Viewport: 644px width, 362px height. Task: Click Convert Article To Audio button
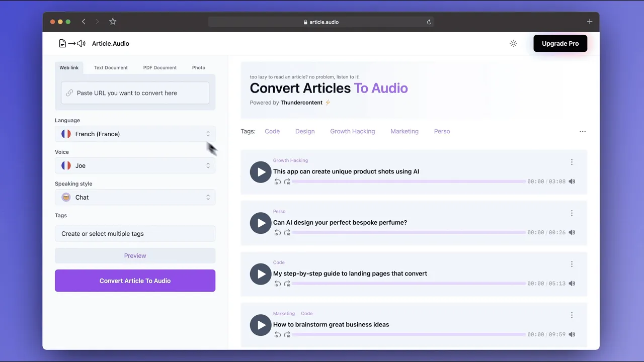coord(135,281)
